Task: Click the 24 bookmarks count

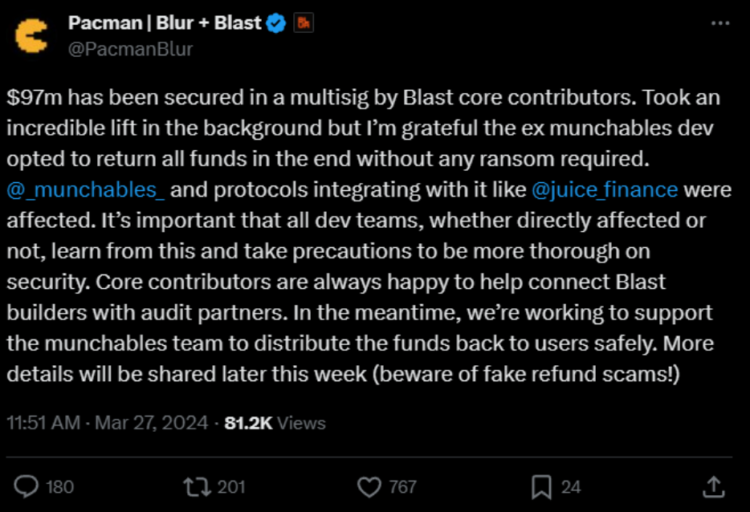Action: 571,487
